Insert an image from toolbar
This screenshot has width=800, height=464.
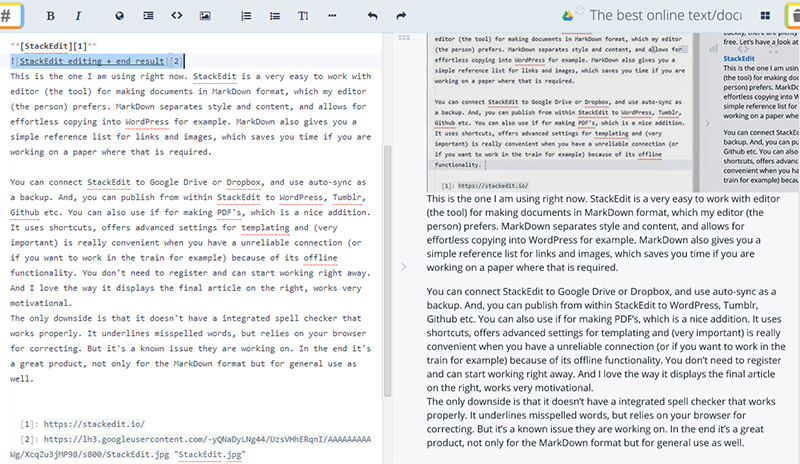click(x=205, y=16)
